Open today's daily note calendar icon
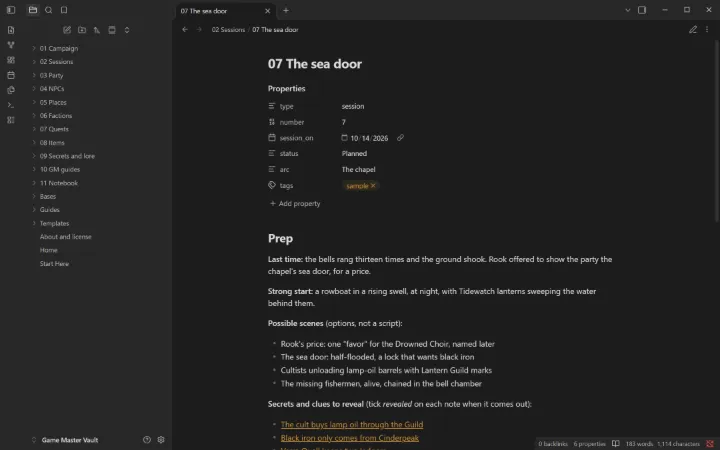Image resolution: width=720 pixels, height=450 pixels. [x=11, y=75]
